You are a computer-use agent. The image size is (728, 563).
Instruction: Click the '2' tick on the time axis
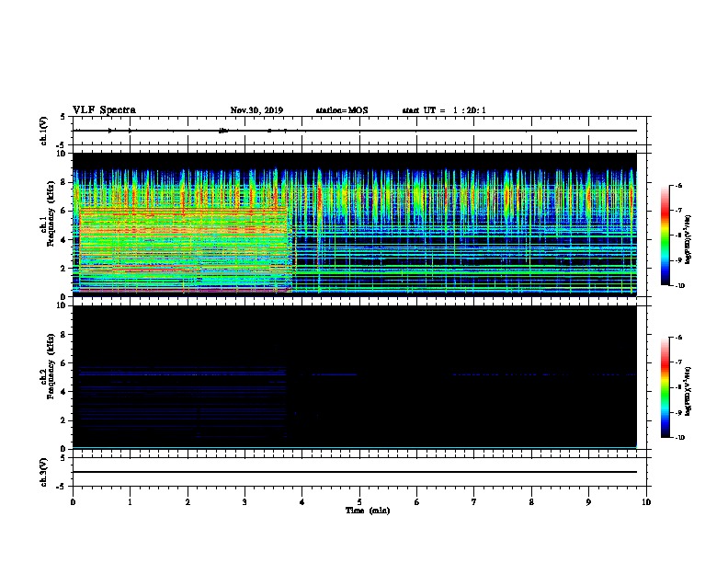tap(188, 502)
